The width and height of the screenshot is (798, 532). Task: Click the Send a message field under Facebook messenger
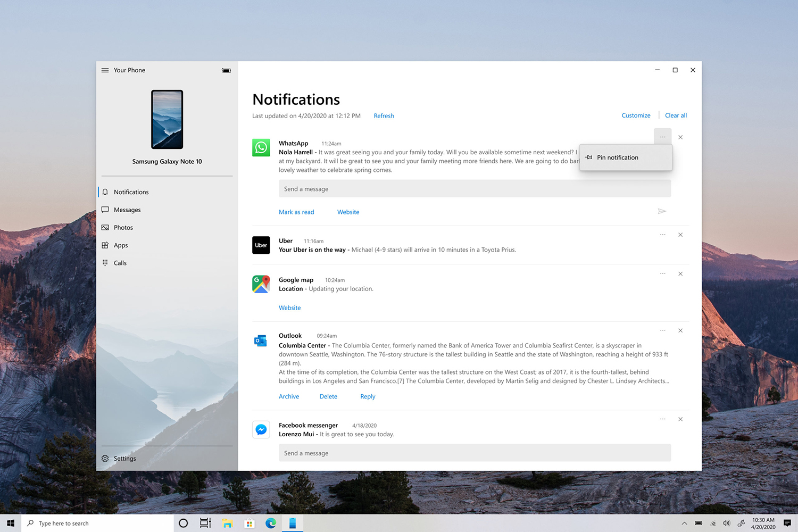click(x=475, y=453)
